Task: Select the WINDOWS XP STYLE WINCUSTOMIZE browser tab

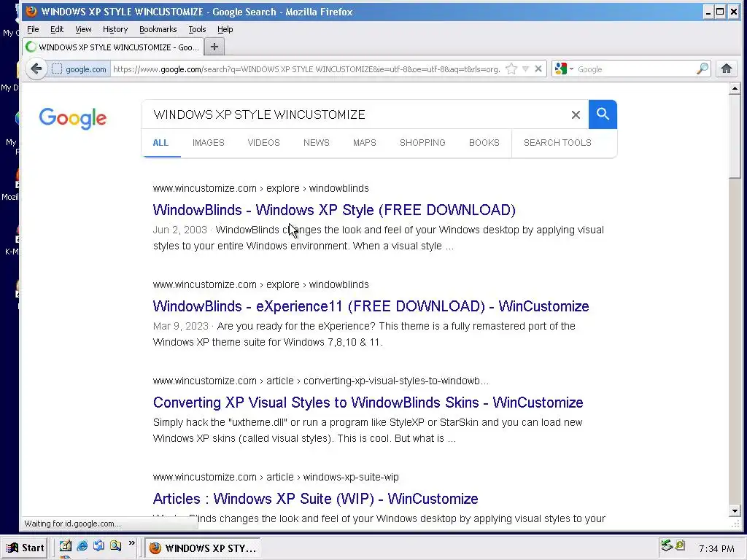Action: point(113,47)
